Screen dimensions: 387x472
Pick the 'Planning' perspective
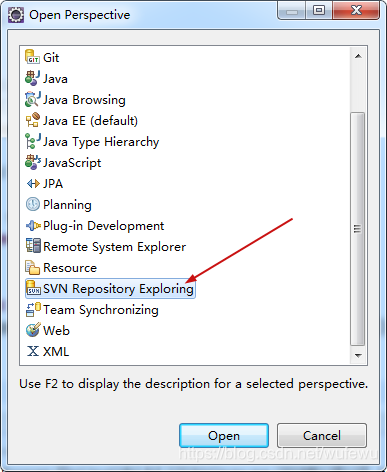[x=67, y=205]
